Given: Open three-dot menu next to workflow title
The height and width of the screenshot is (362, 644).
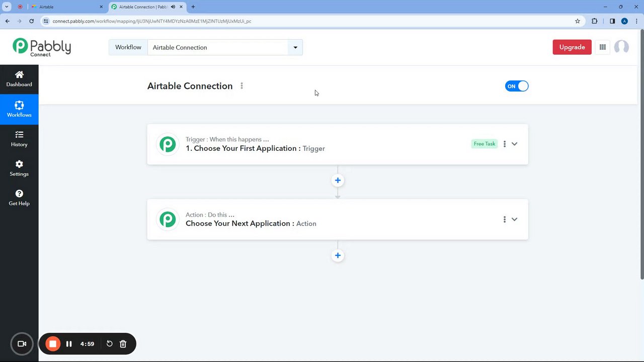Looking at the screenshot, I should coord(242,86).
